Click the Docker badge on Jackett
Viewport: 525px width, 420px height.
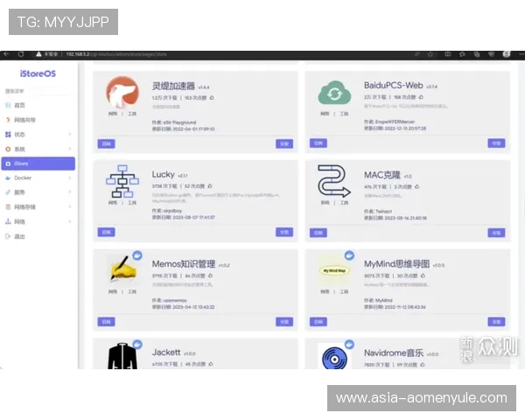tap(137, 344)
